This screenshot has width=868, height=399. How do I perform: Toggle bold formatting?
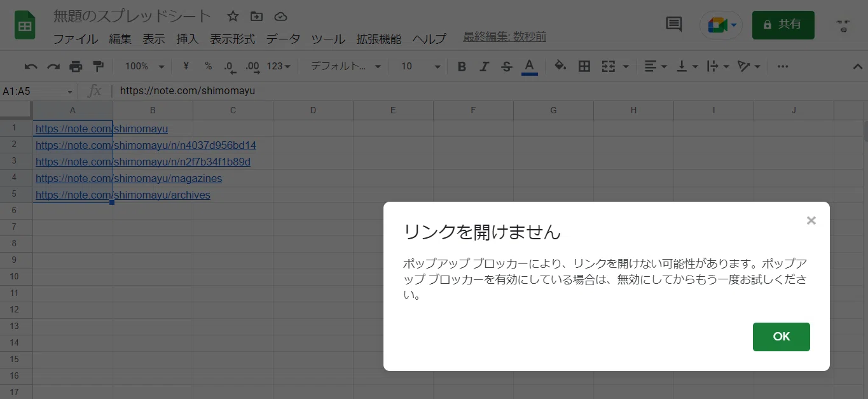pos(462,66)
